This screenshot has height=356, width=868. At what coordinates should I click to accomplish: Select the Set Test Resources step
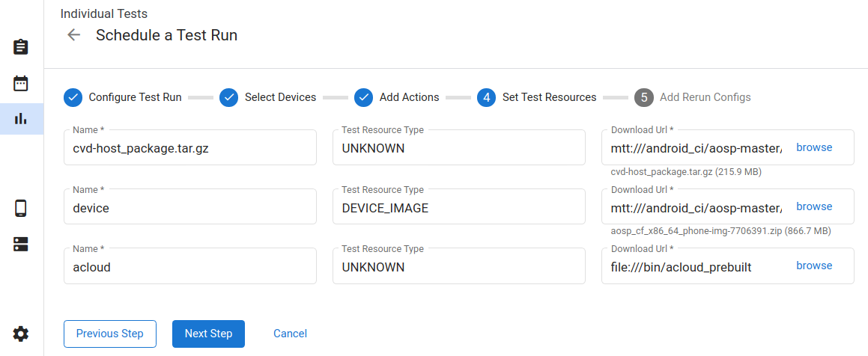click(537, 97)
